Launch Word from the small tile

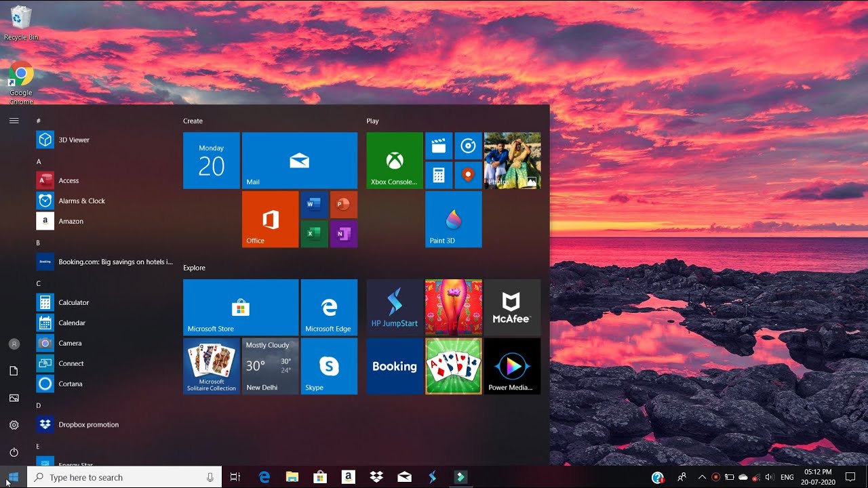coord(314,204)
